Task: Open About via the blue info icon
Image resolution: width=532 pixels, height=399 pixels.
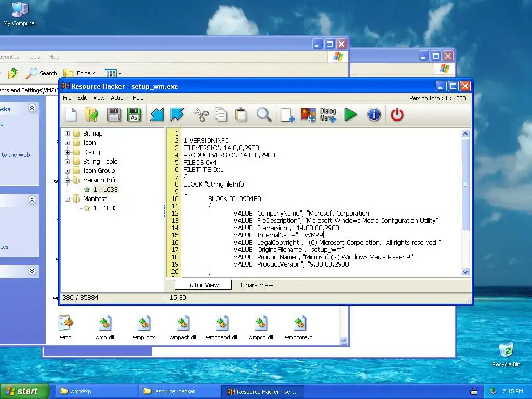Action: (374, 115)
